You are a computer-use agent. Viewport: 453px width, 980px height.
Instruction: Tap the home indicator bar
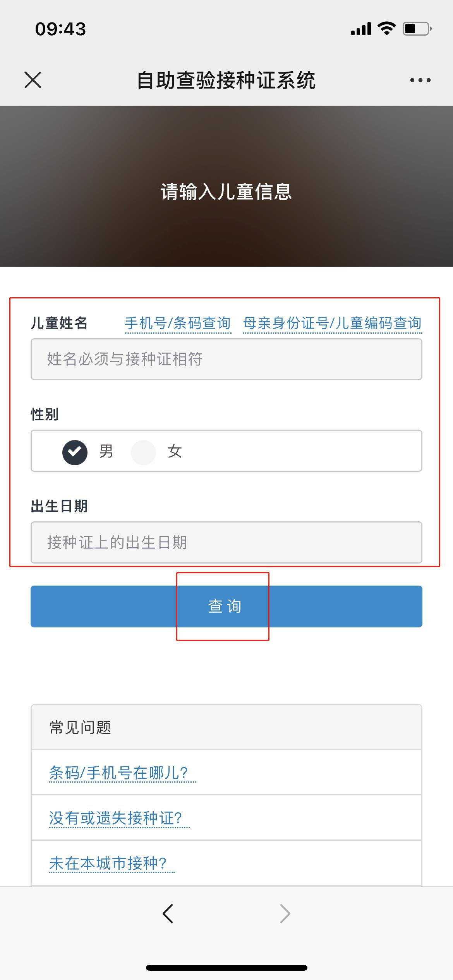click(x=226, y=968)
